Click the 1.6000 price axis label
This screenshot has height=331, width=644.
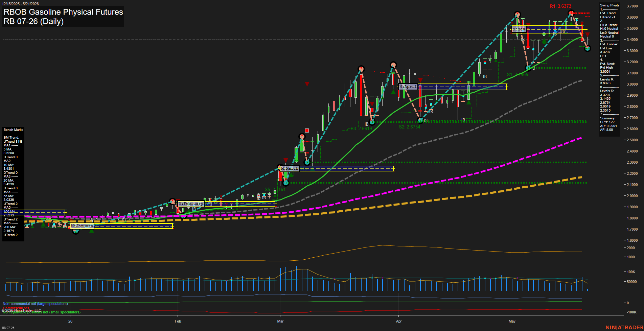point(632,240)
